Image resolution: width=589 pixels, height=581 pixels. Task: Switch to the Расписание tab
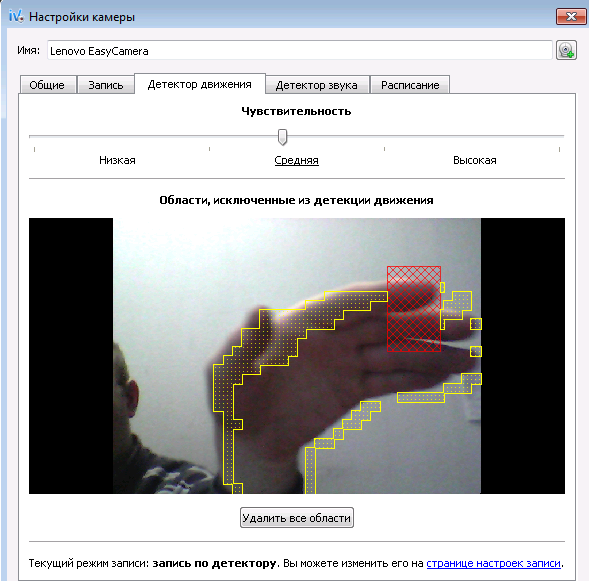pos(410,85)
